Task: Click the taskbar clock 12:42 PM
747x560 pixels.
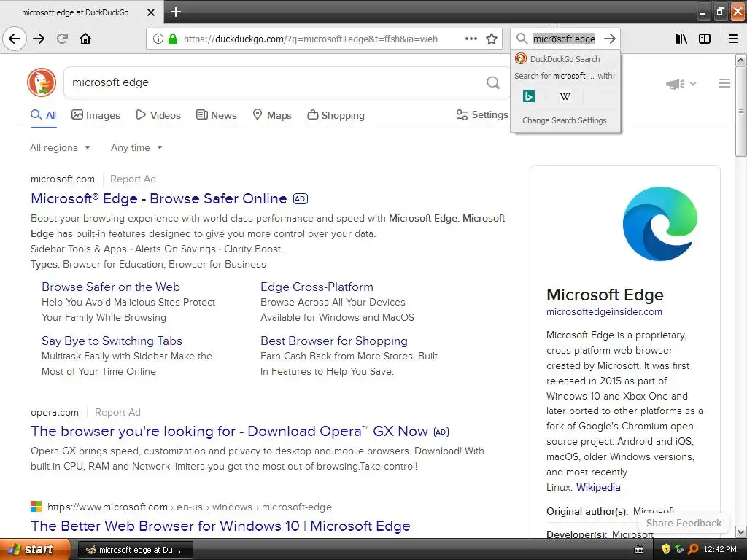Action: (720, 549)
